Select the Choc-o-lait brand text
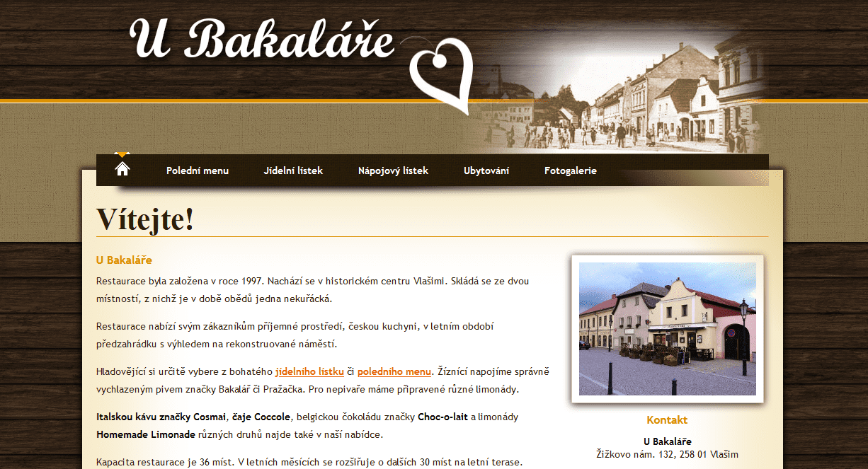This screenshot has height=469, width=868. 442,417
